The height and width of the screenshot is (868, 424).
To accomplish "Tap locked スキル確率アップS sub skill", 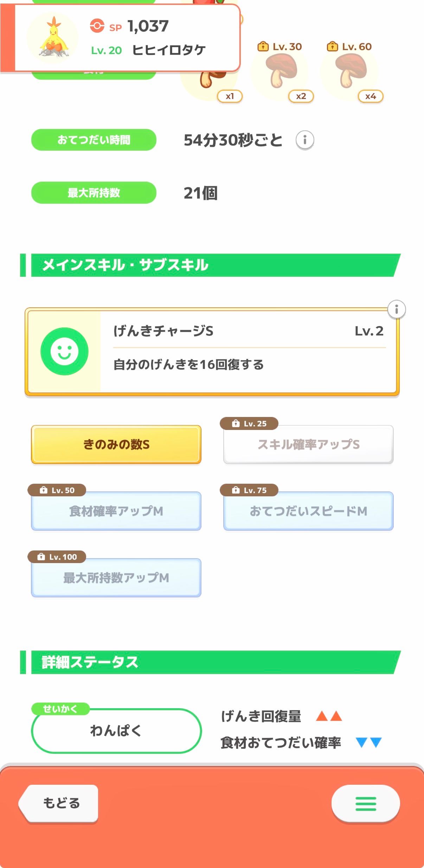I will pyautogui.click(x=308, y=445).
